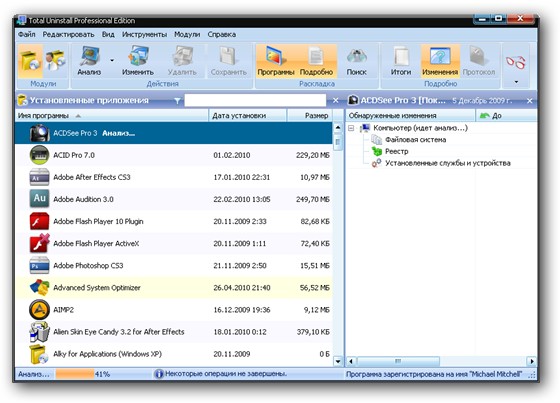The image size is (560, 403).
Task: Select the ACID Pro 7.0 icon
Action: (39, 155)
